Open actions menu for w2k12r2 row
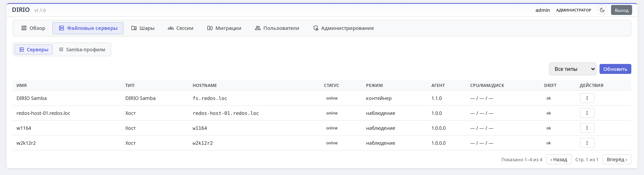The height and width of the screenshot is (175, 644). [587, 143]
